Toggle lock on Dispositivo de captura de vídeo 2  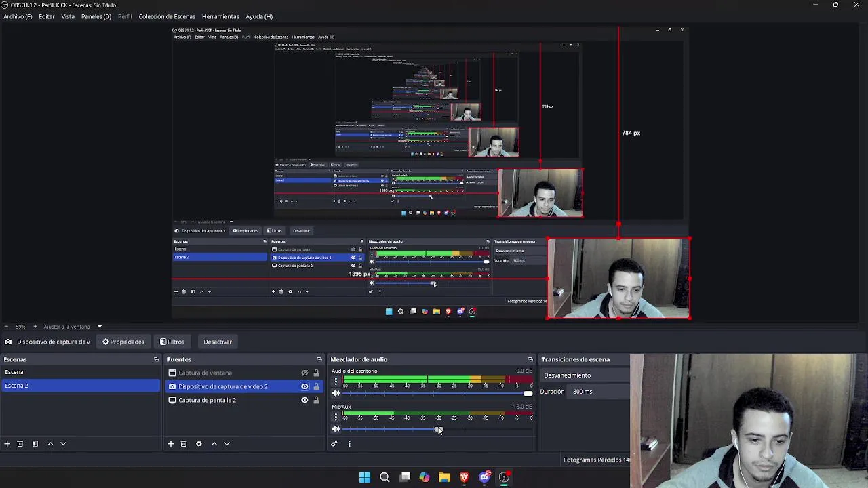(316, 386)
